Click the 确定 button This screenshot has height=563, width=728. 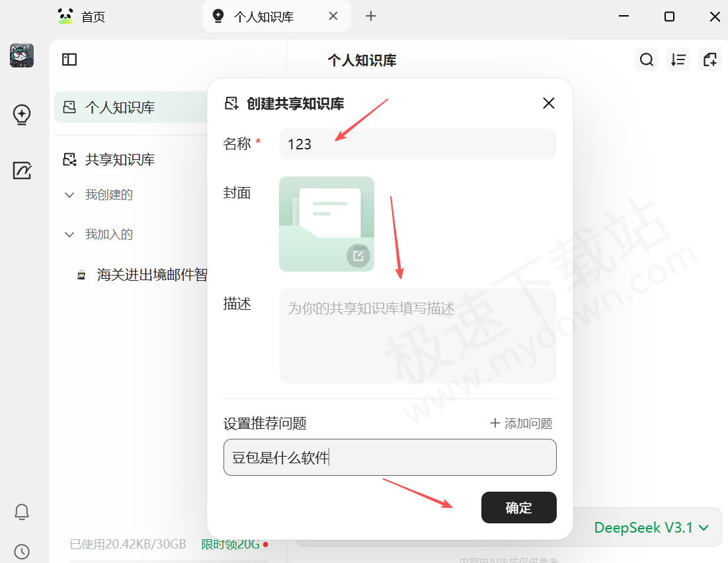[x=518, y=507]
